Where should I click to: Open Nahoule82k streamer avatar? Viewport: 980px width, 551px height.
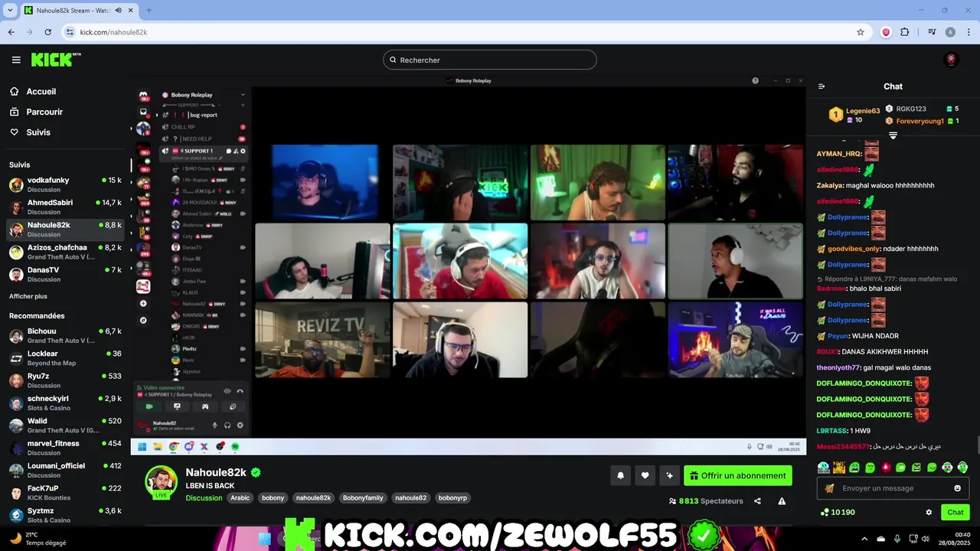pos(162,481)
